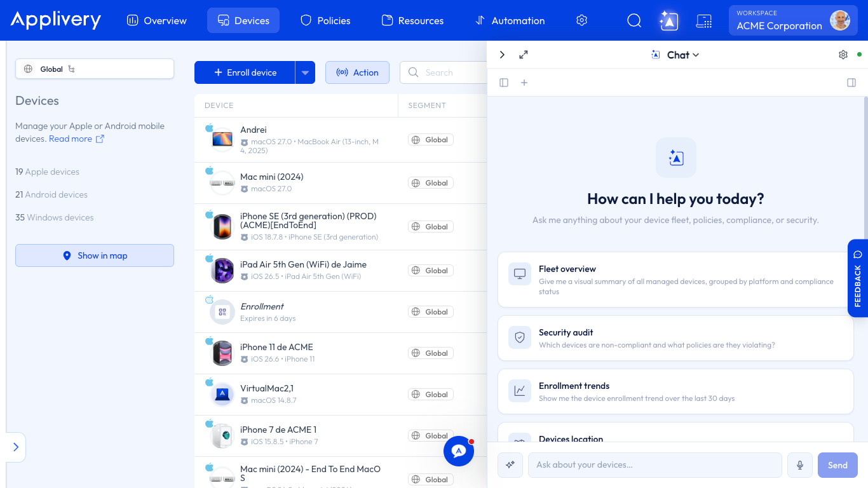Click the iPad Air 5th Gen device thumbnail
868x488 pixels.
point(222,271)
